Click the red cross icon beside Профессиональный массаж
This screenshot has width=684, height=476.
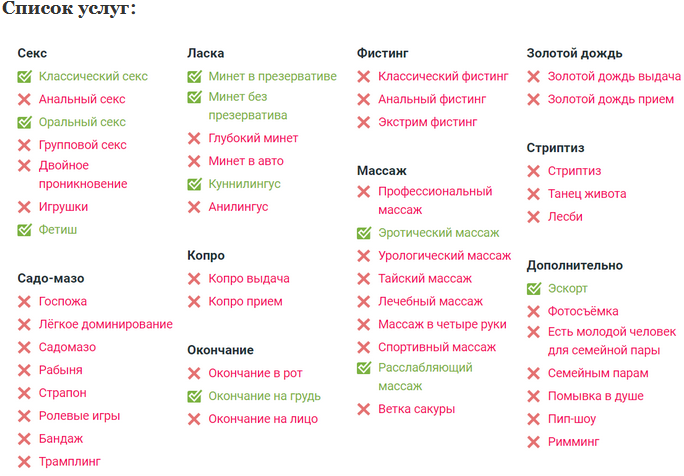click(364, 192)
